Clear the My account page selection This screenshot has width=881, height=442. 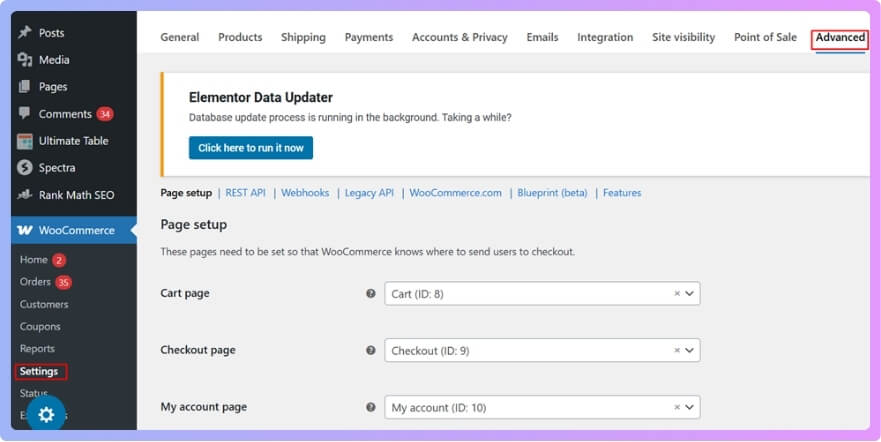(677, 407)
